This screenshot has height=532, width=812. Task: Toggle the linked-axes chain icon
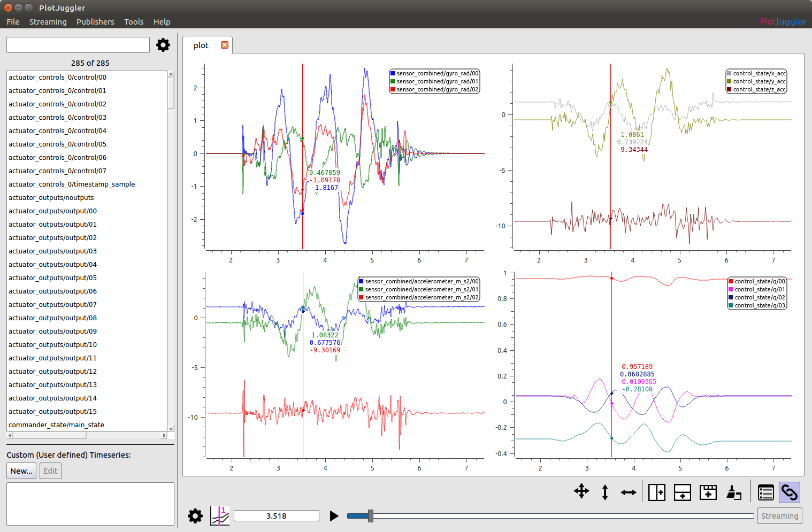click(790, 492)
